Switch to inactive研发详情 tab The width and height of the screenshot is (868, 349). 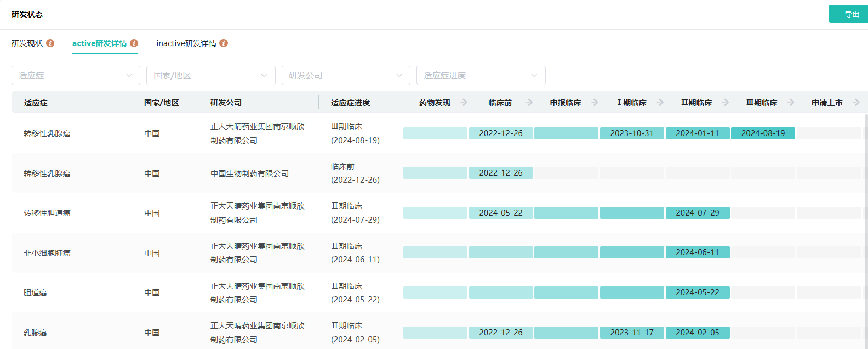(186, 43)
